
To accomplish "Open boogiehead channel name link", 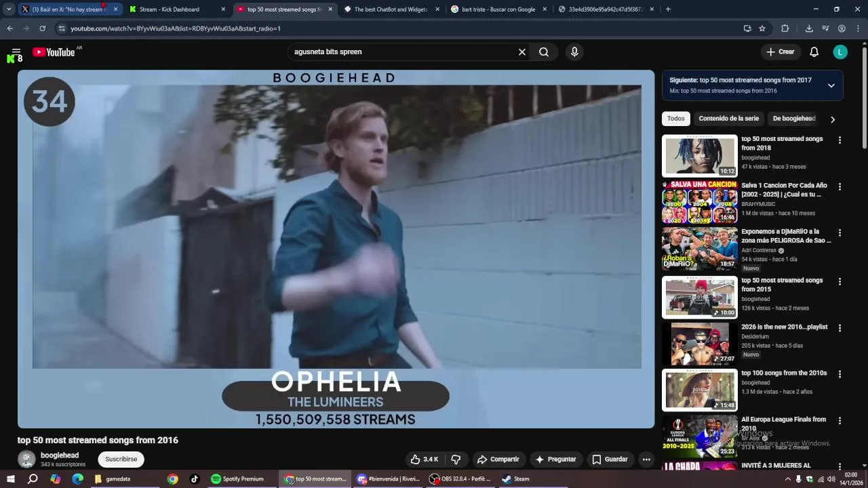I will (x=60, y=455).
